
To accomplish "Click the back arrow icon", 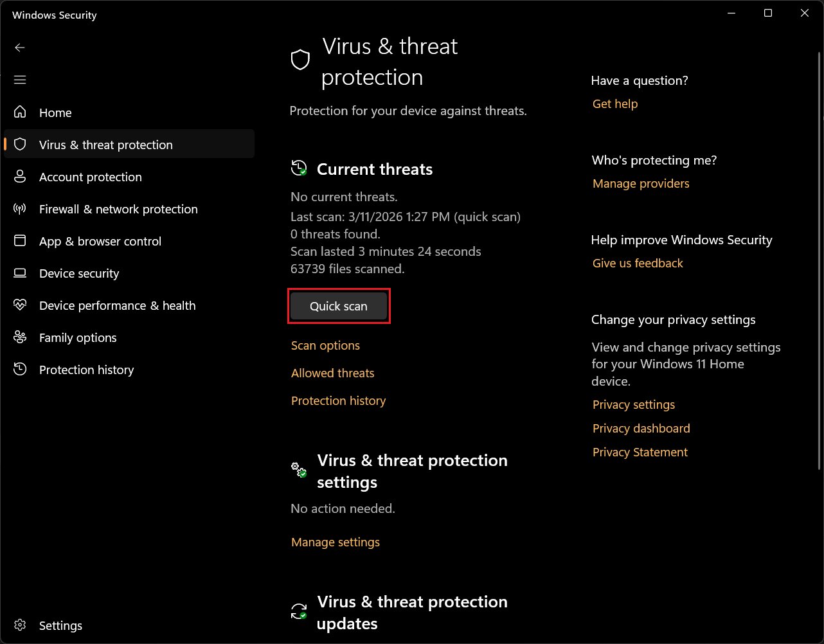I will (20, 48).
